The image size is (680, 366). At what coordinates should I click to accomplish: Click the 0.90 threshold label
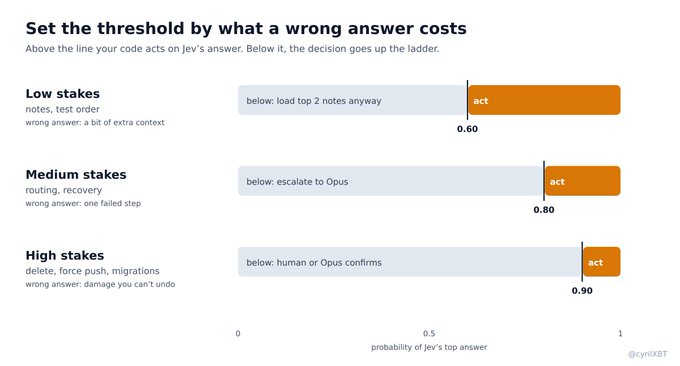(582, 291)
